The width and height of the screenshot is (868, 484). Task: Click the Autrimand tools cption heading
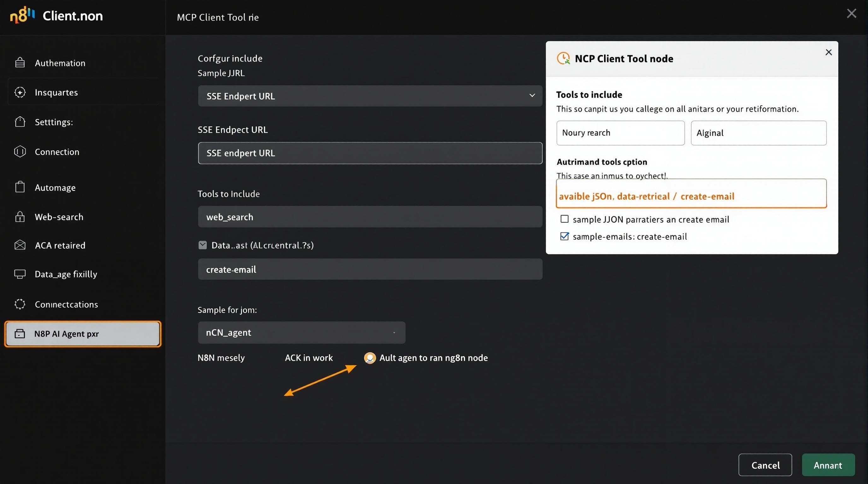click(x=602, y=162)
